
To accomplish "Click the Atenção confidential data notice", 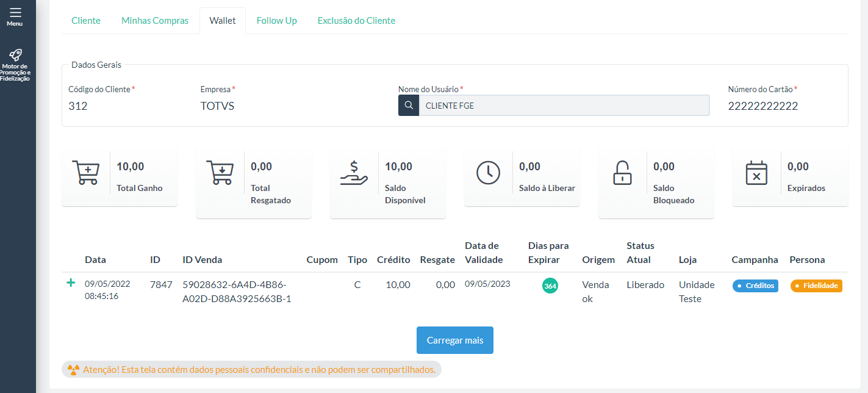I will tap(251, 369).
